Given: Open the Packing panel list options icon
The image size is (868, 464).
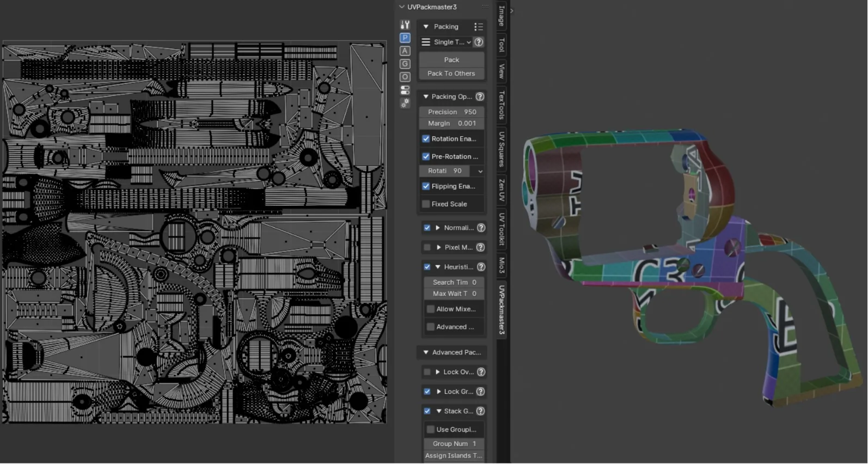Looking at the screenshot, I should [x=478, y=27].
